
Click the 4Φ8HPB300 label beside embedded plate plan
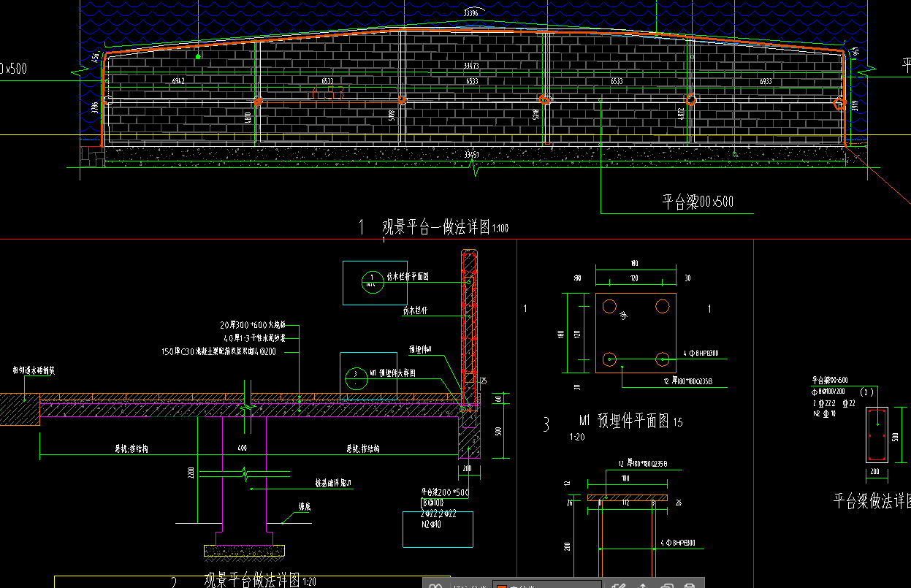click(x=700, y=354)
